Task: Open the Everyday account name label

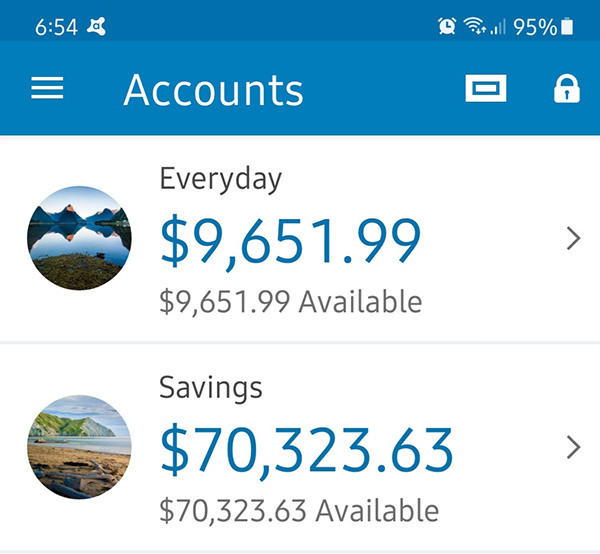Action: pos(220,179)
